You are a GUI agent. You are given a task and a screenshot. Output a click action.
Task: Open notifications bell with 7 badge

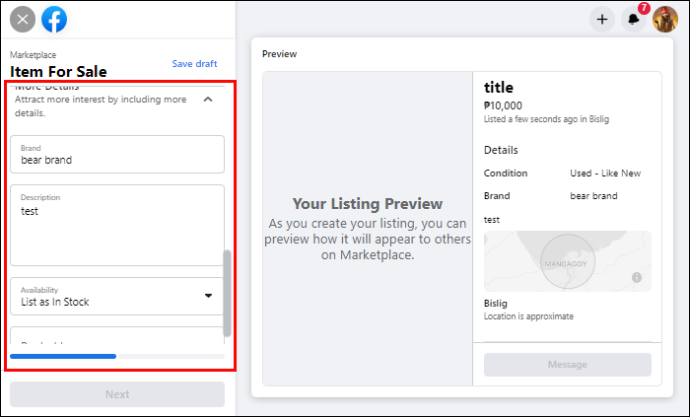tap(634, 19)
